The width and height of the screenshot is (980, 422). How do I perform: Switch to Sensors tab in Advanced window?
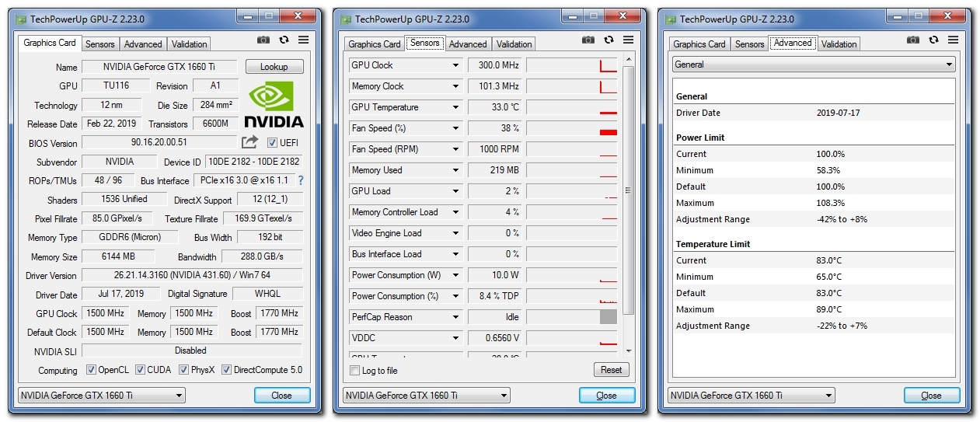point(750,44)
